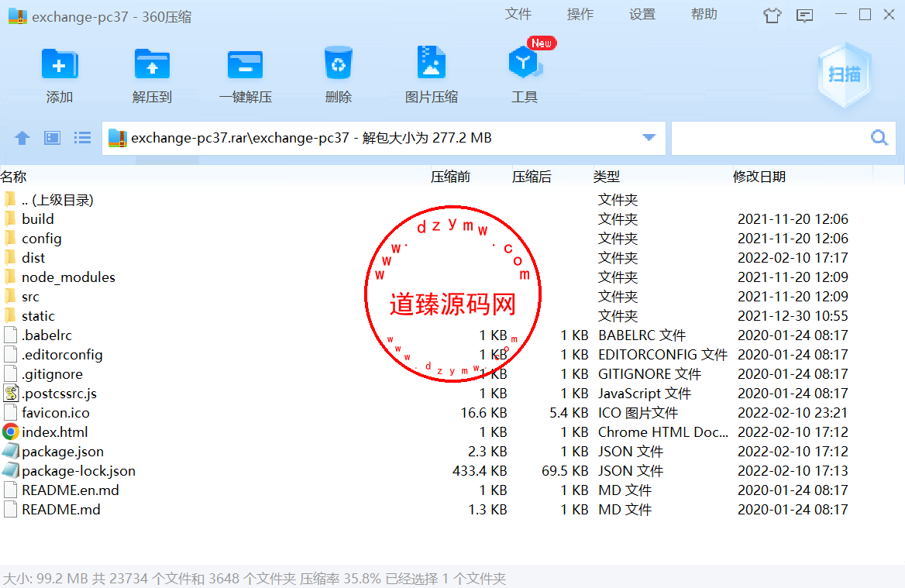Click the 一键解压 one-click extract icon
Viewport: 905px width, 588px height.
tap(246, 64)
